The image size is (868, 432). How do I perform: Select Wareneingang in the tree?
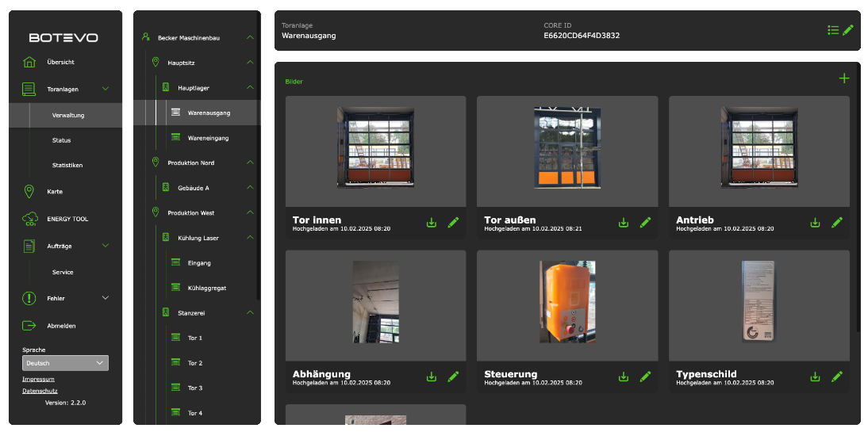pos(208,138)
